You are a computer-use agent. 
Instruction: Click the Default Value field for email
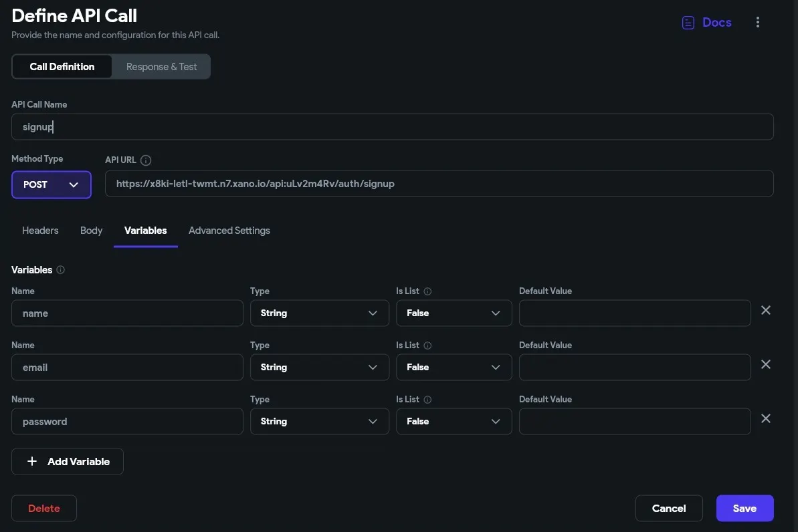click(x=634, y=367)
